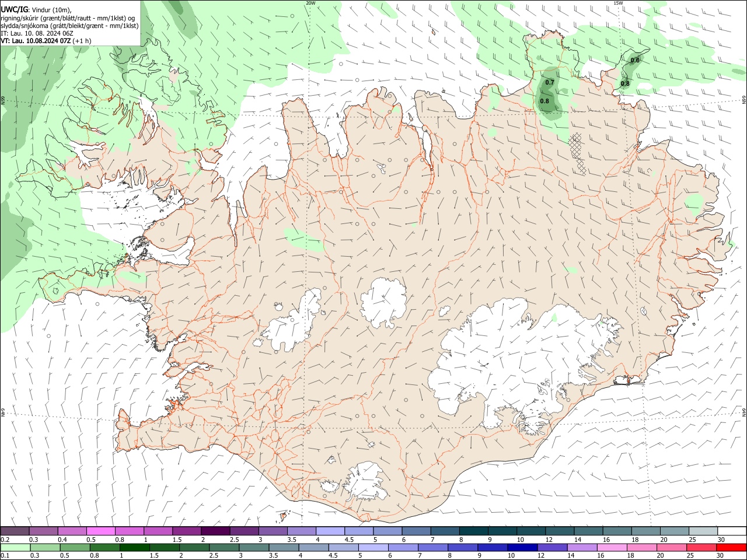Click the "UWC/IG: Vindur (10m)" title line

(36, 10)
